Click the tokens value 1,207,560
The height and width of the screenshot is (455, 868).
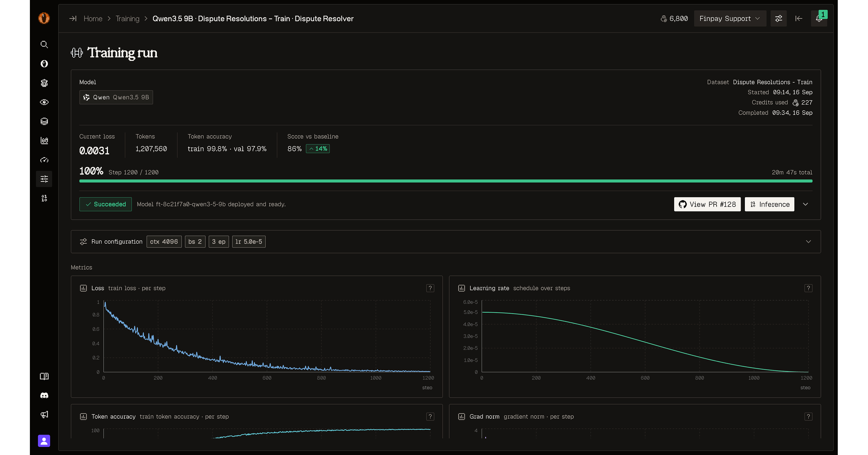pyautogui.click(x=151, y=149)
